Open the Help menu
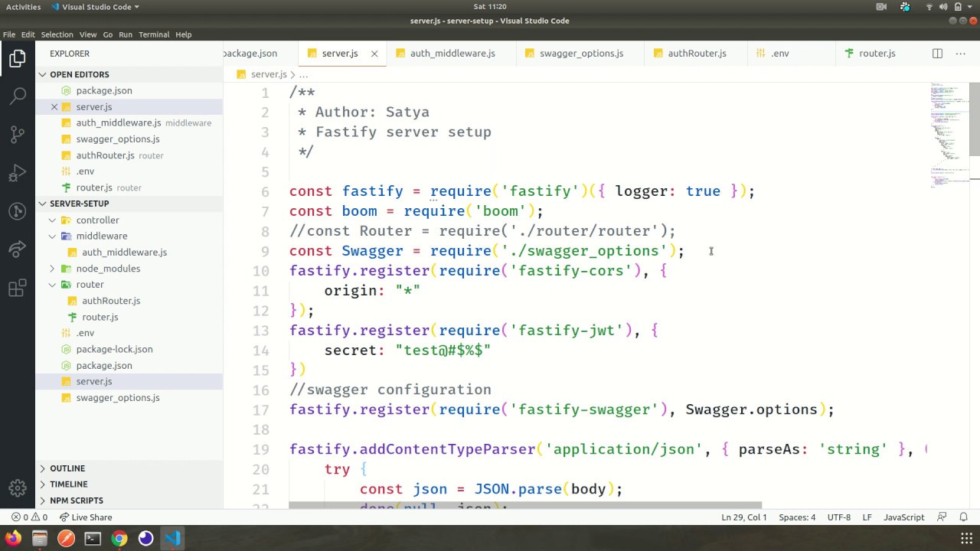Screen dimensions: 980x551 coord(184,34)
